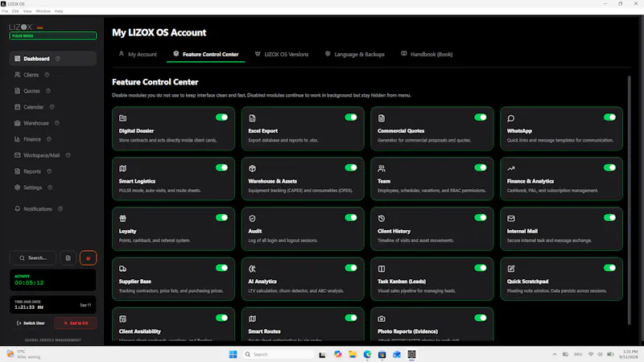This screenshot has height=362, width=644.
Task: Select the Feature Control Center tab
Action: coord(206,54)
